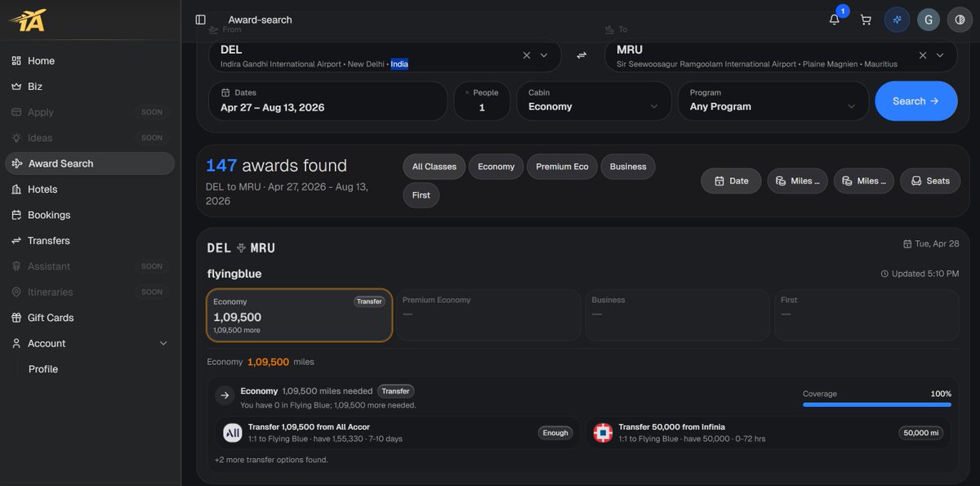Click the Premium Economy fare card
Image resolution: width=980 pixels, height=486 pixels.
488,315
